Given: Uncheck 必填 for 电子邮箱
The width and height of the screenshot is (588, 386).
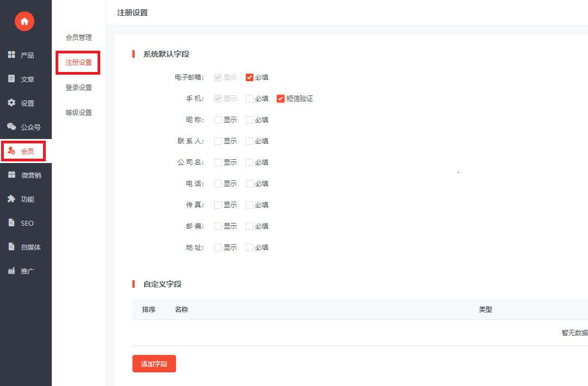Looking at the screenshot, I should pos(250,77).
